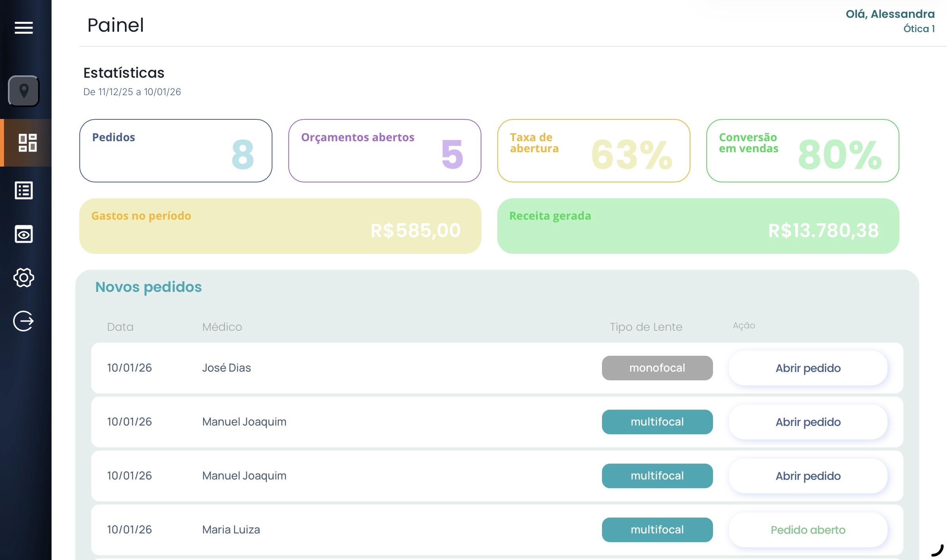Click the logout arrow sidebar icon
Image resolution: width=947 pixels, height=560 pixels.
click(x=24, y=321)
